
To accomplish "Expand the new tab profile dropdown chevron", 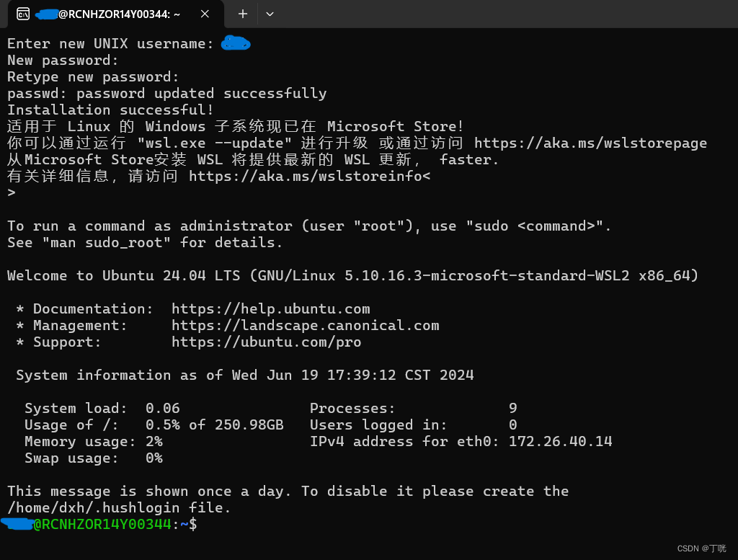I will [270, 14].
